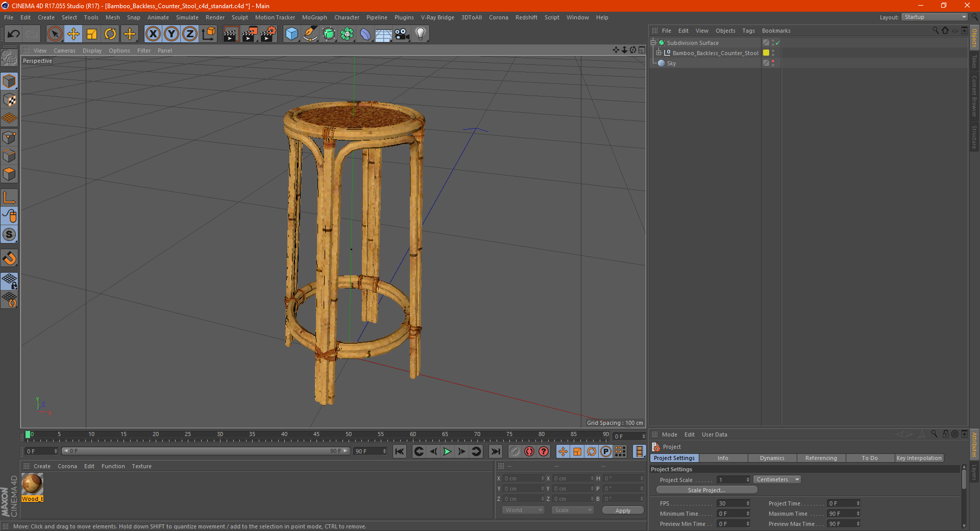
Task: Switch to the Referencing tab
Action: click(x=821, y=458)
